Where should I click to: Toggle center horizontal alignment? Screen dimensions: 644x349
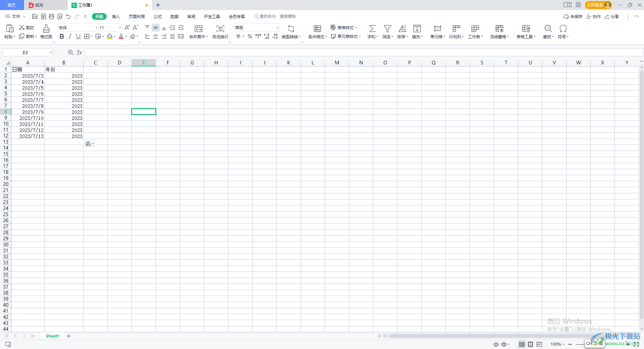pos(156,36)
